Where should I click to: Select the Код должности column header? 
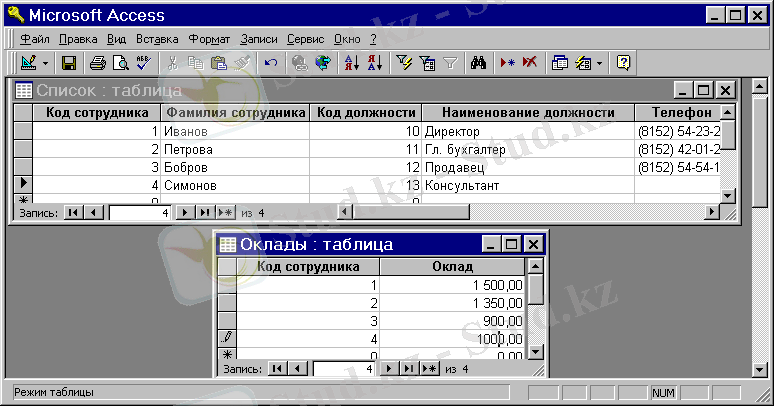366,113
